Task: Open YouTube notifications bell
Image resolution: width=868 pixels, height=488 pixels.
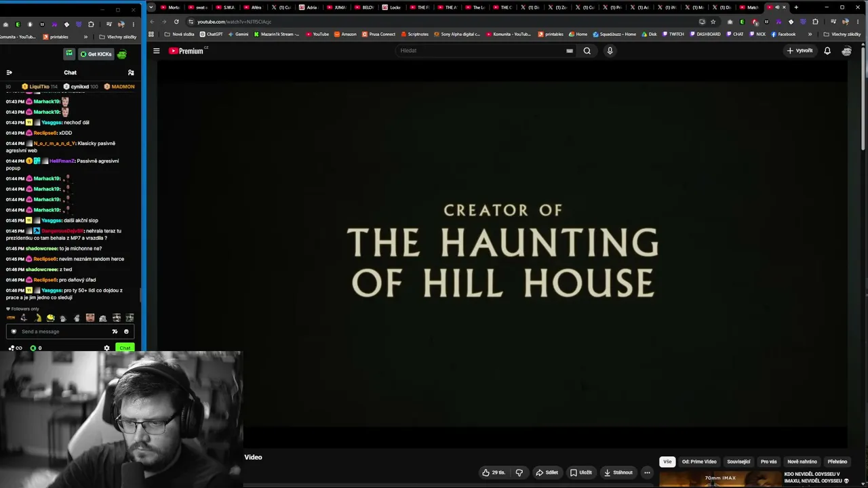Action: click(x=827, y=51)
